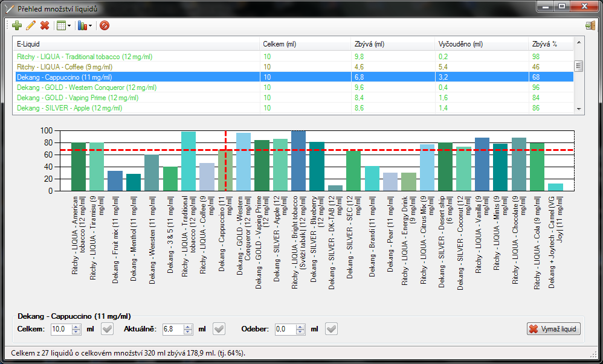Click the Citrus Mix chart bar

427,168
